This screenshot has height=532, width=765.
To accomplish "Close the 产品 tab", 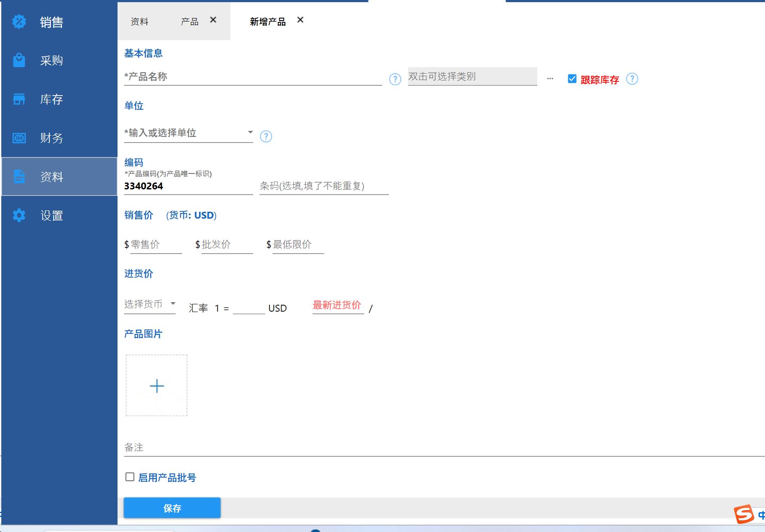I will [213, 20].
